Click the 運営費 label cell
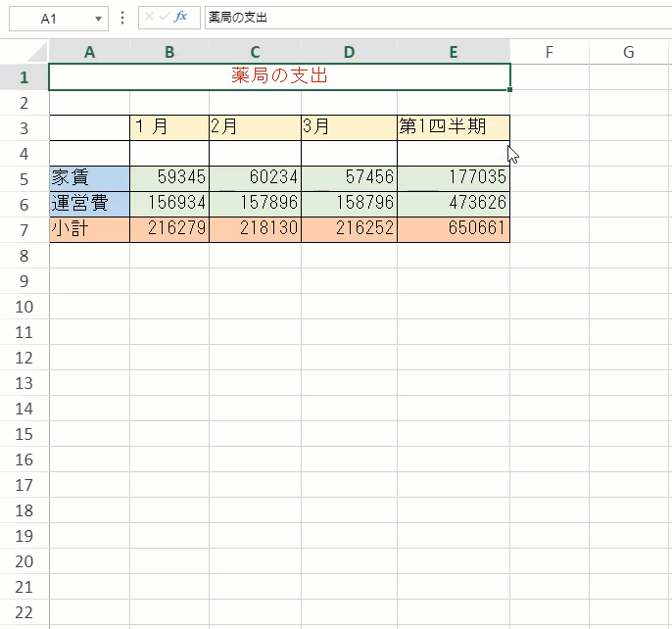This screenshot has width=672, height=629. (89, 204)
